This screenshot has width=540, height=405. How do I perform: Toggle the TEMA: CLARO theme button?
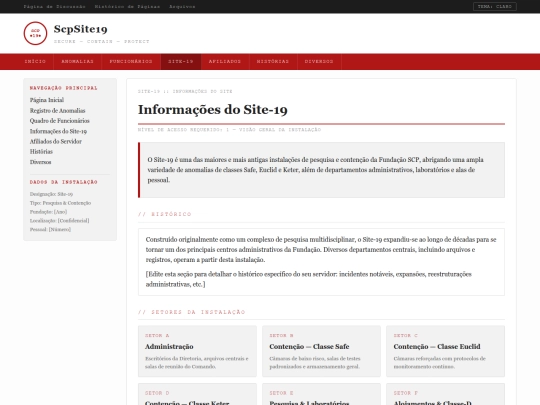[495, 7]
